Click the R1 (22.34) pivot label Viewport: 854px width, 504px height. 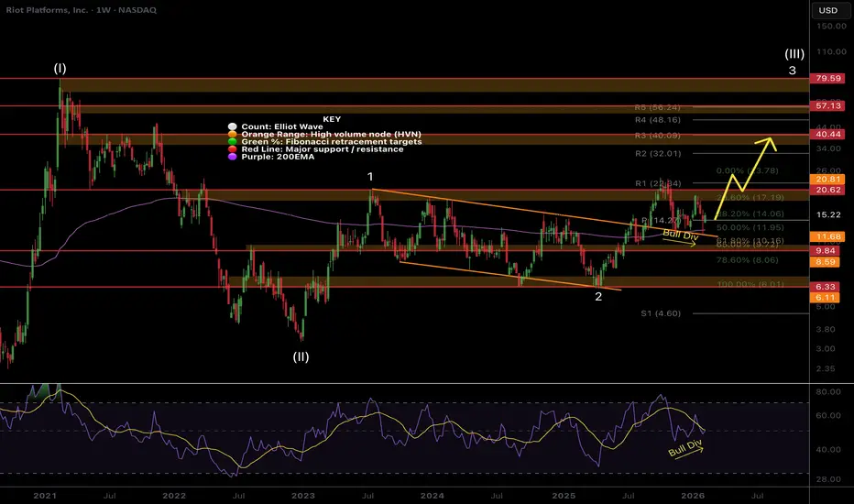coord(658,183)
